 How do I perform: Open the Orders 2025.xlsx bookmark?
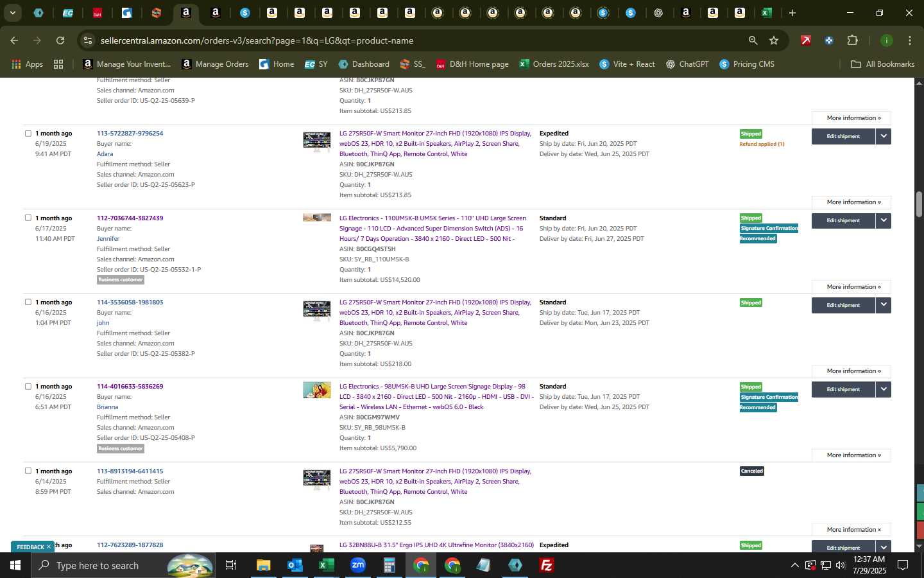pos(554,64)
